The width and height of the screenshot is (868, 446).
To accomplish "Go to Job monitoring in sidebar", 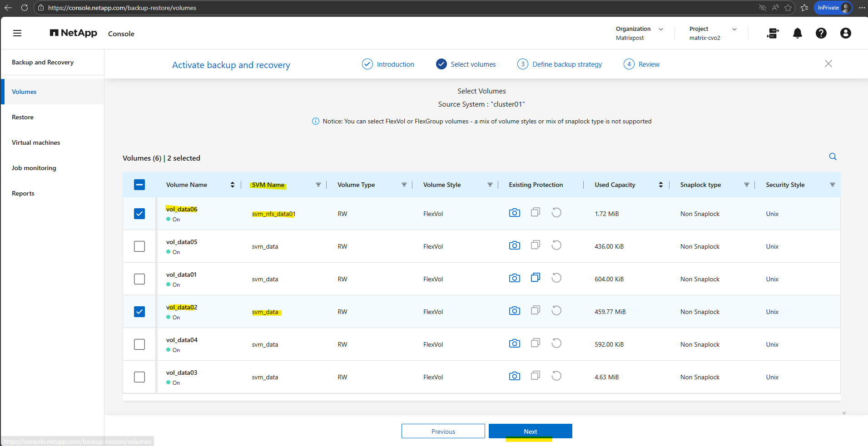I will pos(34,168).
